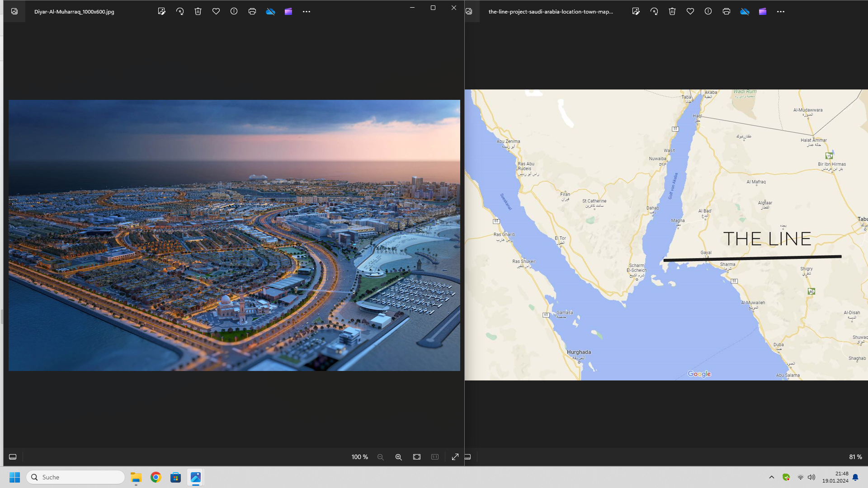This screenshot has height=488, width=868.
Task: Open security status tray icon
Action: click(786, 477)
